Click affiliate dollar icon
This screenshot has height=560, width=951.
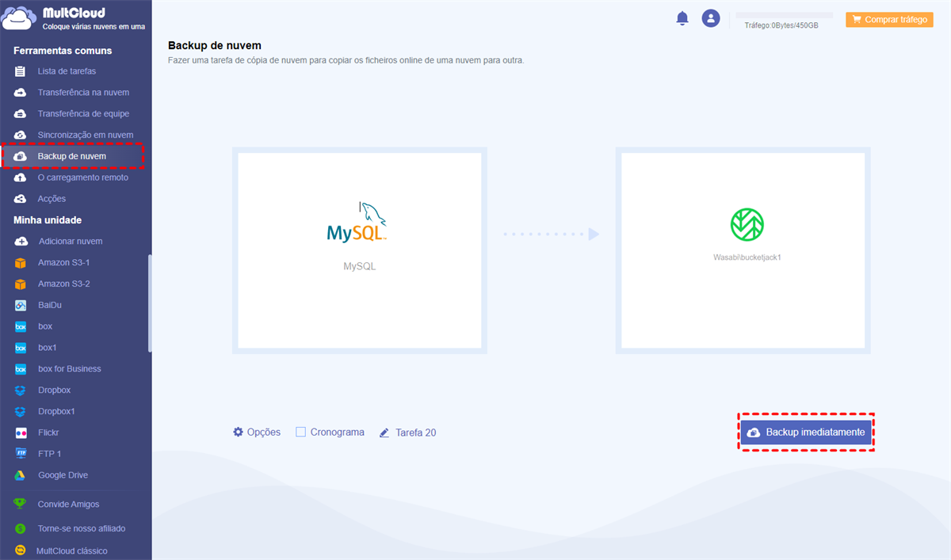[x=21, y=528]
